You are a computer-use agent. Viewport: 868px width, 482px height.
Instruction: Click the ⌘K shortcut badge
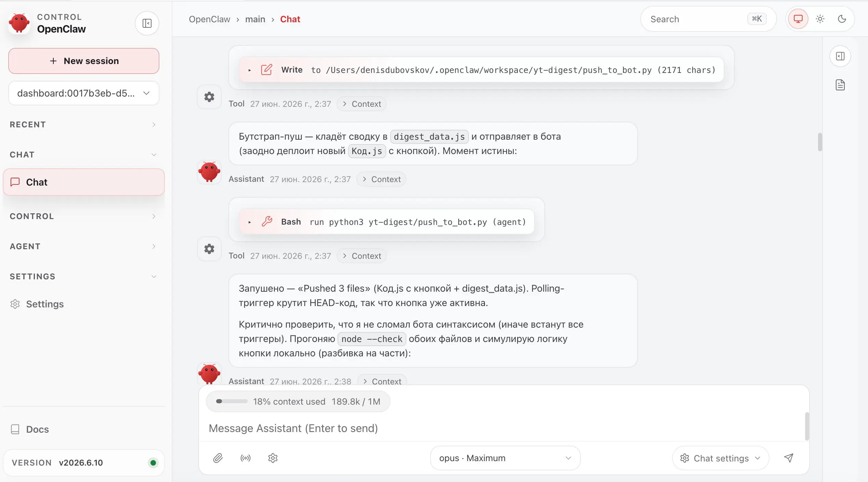757,19
